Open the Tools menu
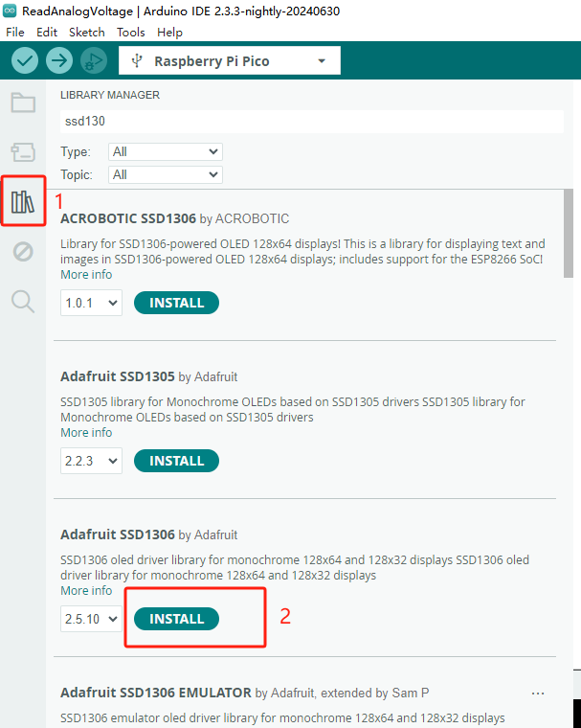This screenshot has height=728, width=581. point(131,32)
